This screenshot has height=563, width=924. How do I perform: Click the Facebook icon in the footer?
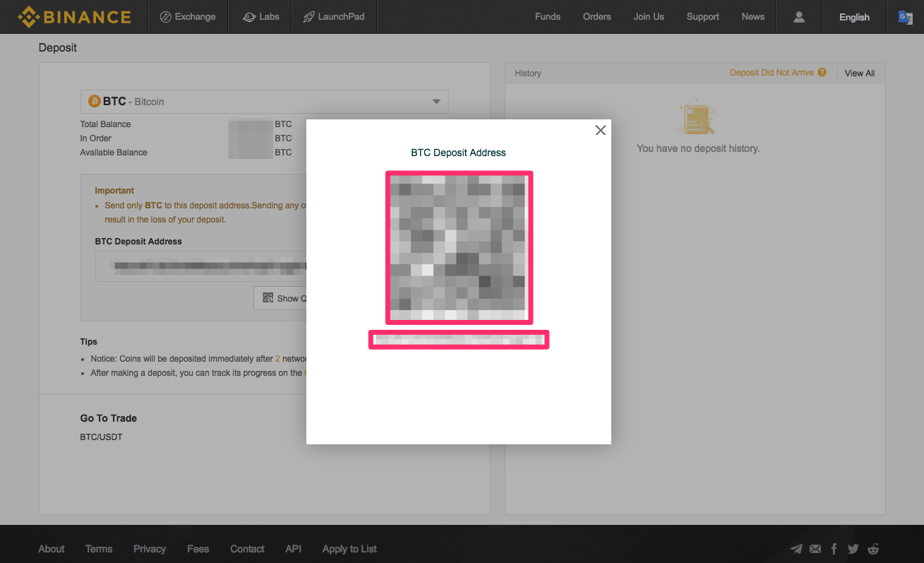click(x=834, y=549)
